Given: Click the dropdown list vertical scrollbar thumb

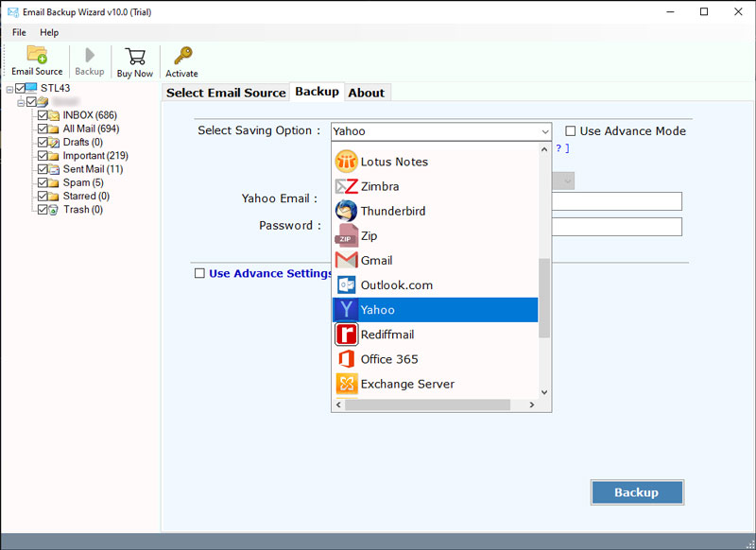Looking at the screenshot, I should click(544, 298).
